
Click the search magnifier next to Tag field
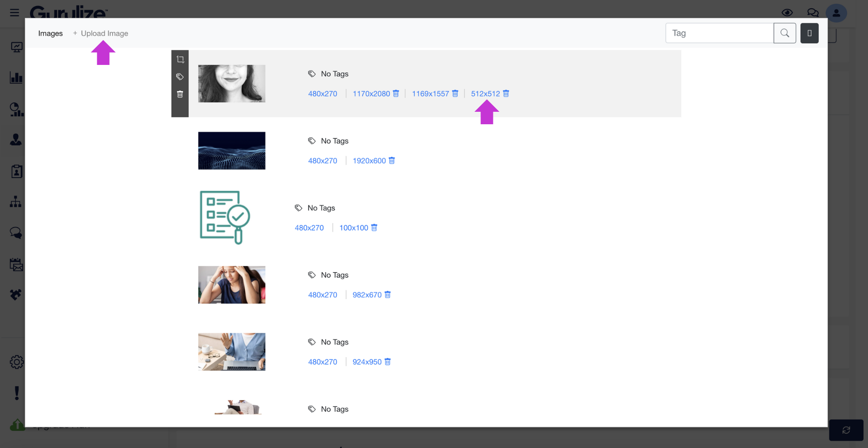coord(785,33)
